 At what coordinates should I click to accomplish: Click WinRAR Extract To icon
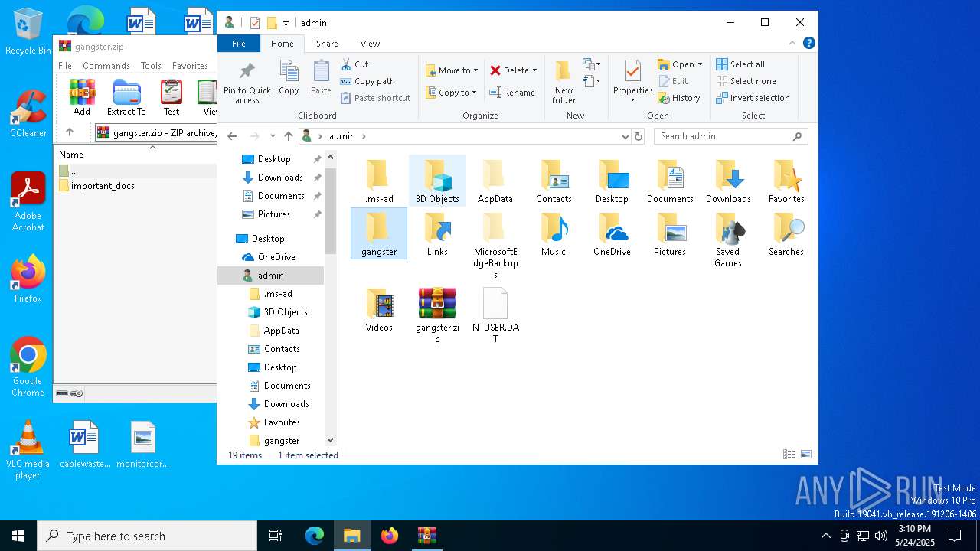pos(126,97)
